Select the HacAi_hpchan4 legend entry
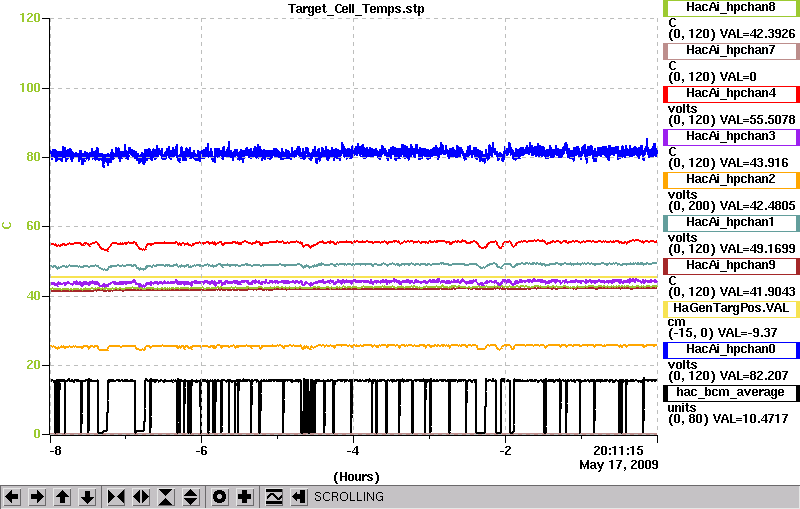This screenshot has height=509, width=800. [731, 94]
